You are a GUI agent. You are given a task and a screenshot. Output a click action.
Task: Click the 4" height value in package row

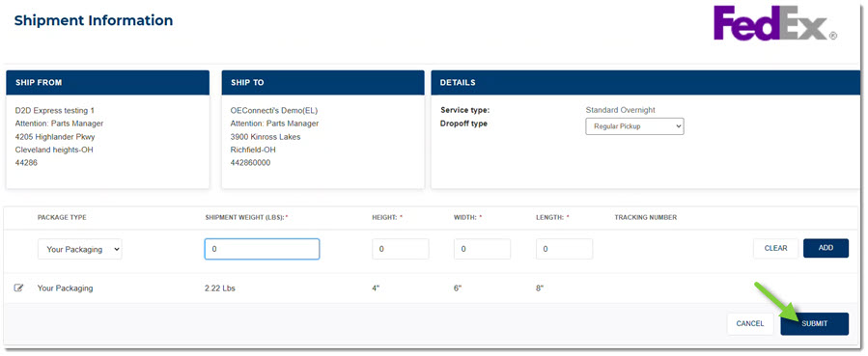(x=376, y=288)
